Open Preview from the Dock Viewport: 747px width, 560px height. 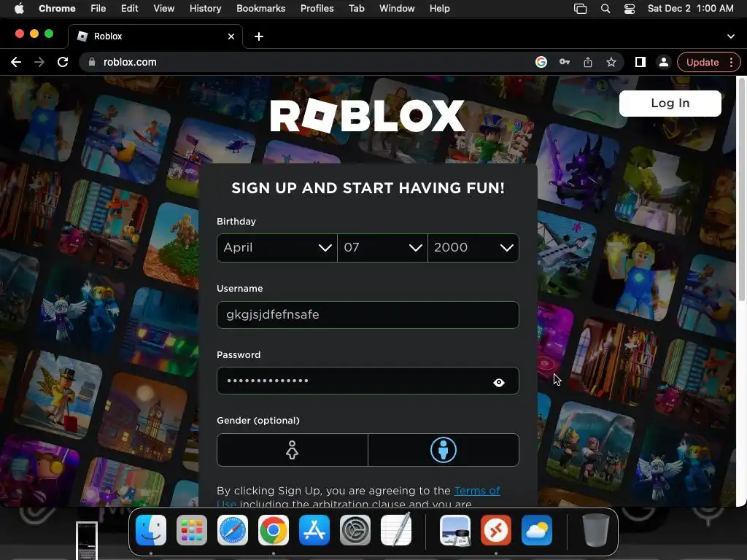(x=455, y=530)
